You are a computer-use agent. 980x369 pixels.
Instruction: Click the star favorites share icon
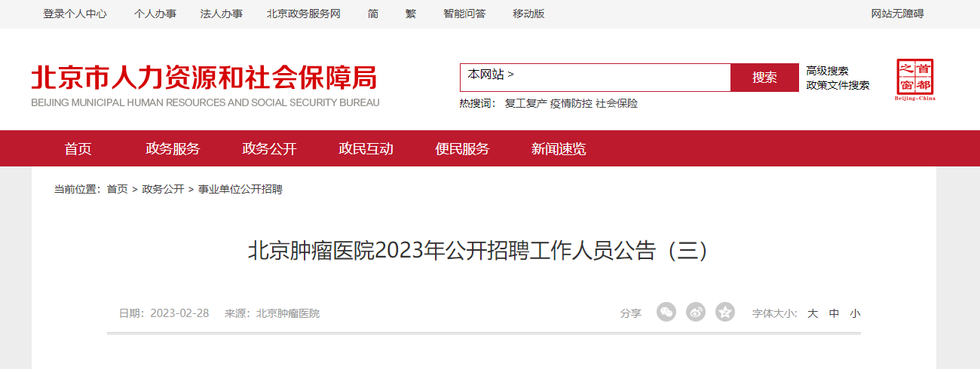point(725,313)
